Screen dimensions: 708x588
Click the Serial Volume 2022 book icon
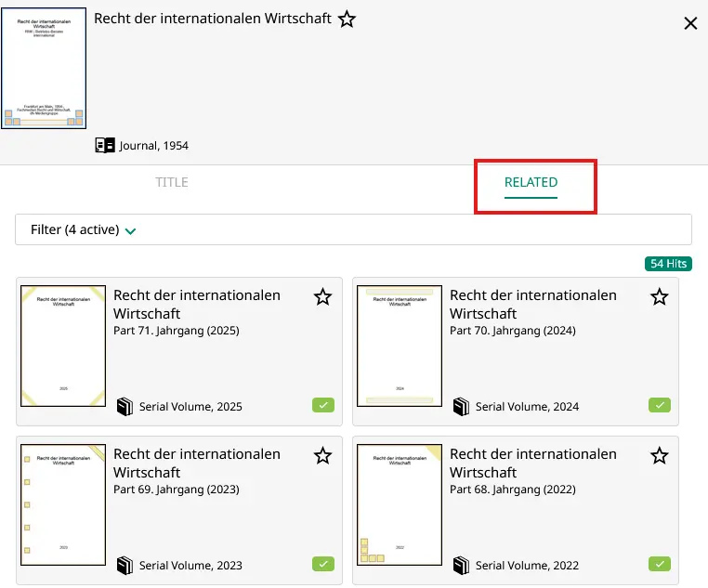click(x=461, y=566)
